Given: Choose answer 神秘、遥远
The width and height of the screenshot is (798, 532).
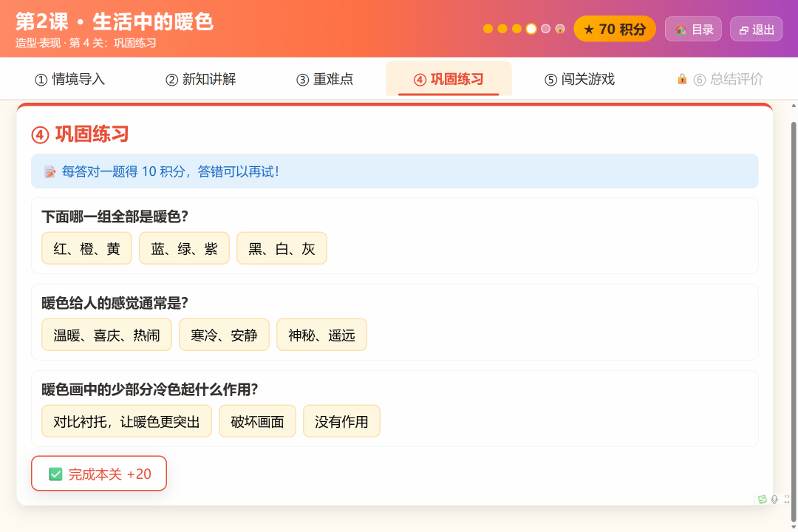Looking at the screenshot, I should [x=321, y=335].
